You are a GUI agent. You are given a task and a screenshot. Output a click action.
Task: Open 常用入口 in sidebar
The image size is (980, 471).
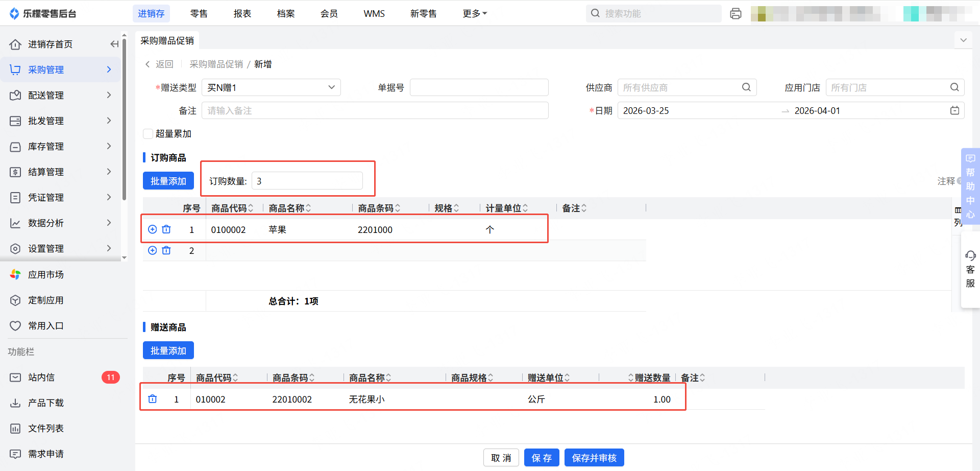point(46,326)
